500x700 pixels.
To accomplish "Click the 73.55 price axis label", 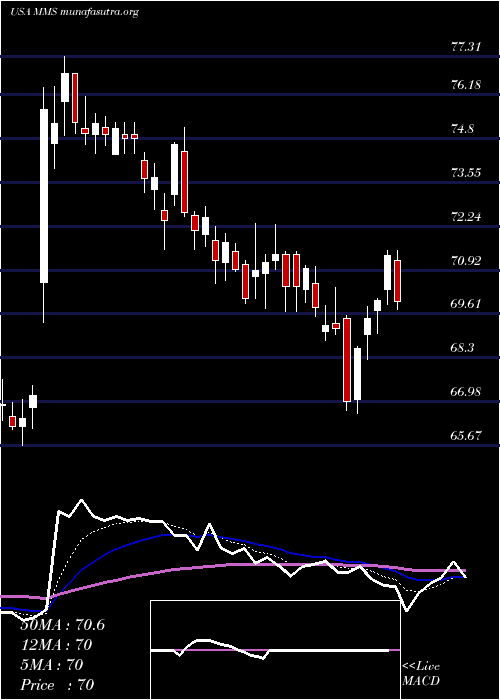I will pos(467,172).
